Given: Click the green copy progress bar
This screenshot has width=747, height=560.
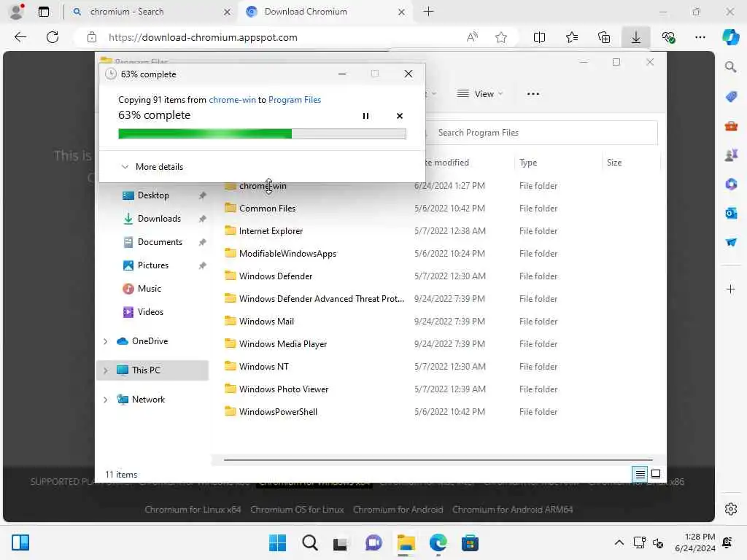Looking at the screenshot, I should coord(262,134).
